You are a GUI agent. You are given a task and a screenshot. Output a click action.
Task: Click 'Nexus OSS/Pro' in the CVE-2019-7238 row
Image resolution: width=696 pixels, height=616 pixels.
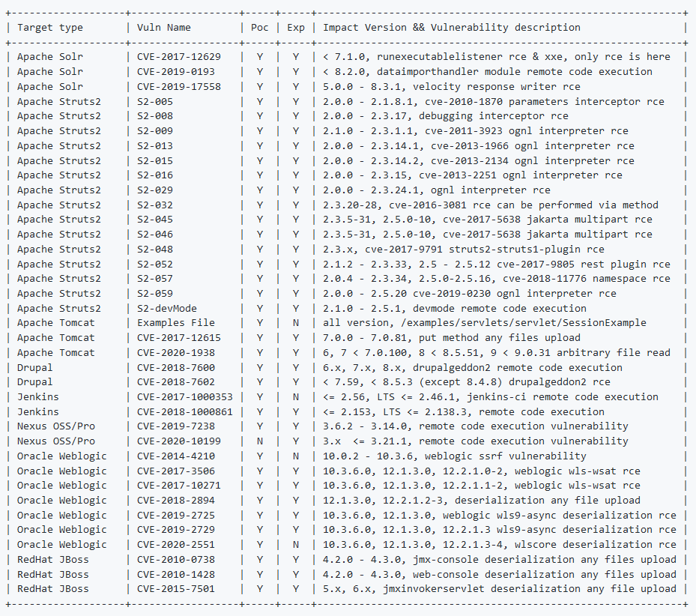click(x=56, y=426)
